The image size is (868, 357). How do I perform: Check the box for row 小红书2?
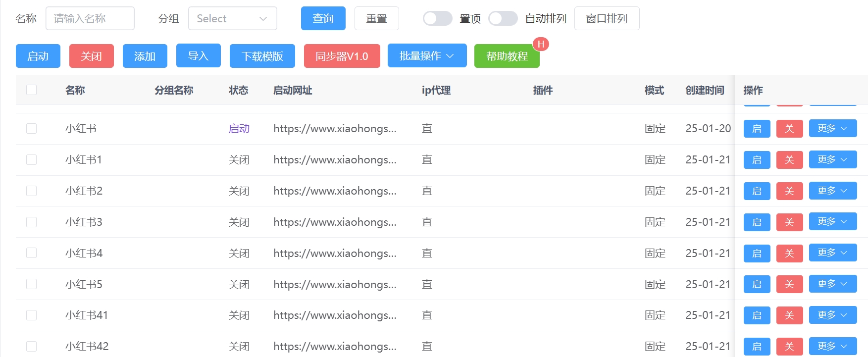[32, 191]
